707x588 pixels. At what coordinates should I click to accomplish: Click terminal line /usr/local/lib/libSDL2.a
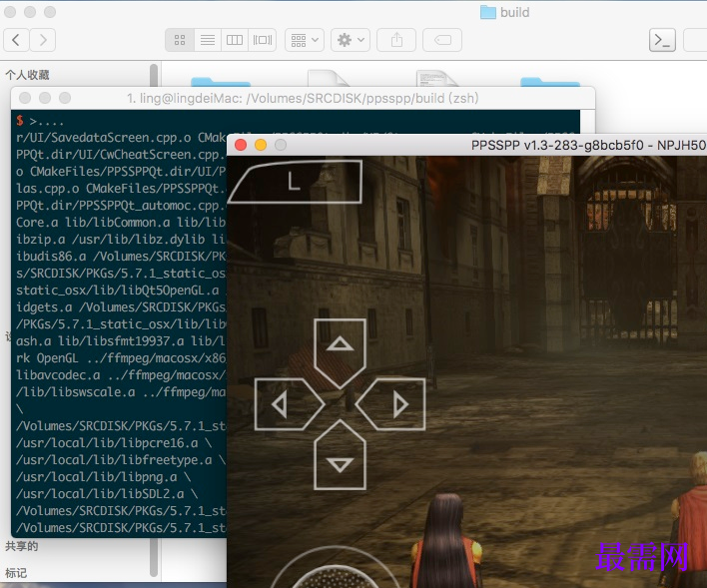click(107, 494)
